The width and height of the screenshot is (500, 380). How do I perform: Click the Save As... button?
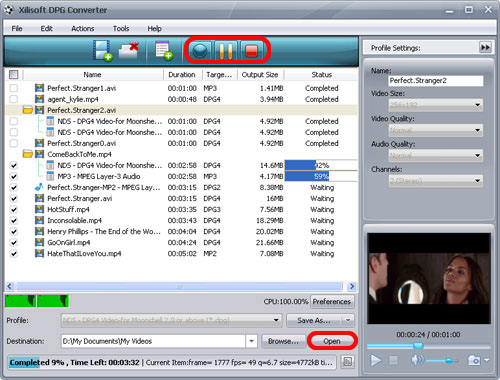click(314, 320)
